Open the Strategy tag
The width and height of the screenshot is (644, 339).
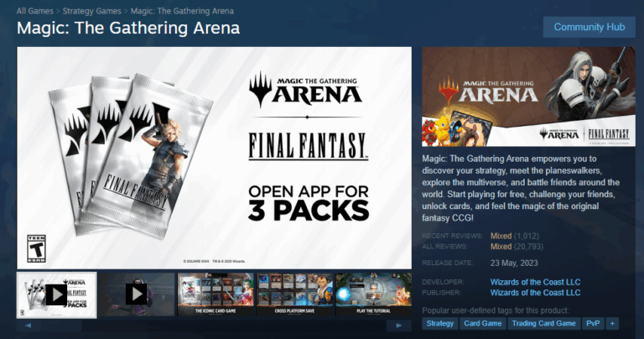tap(440, 324)
